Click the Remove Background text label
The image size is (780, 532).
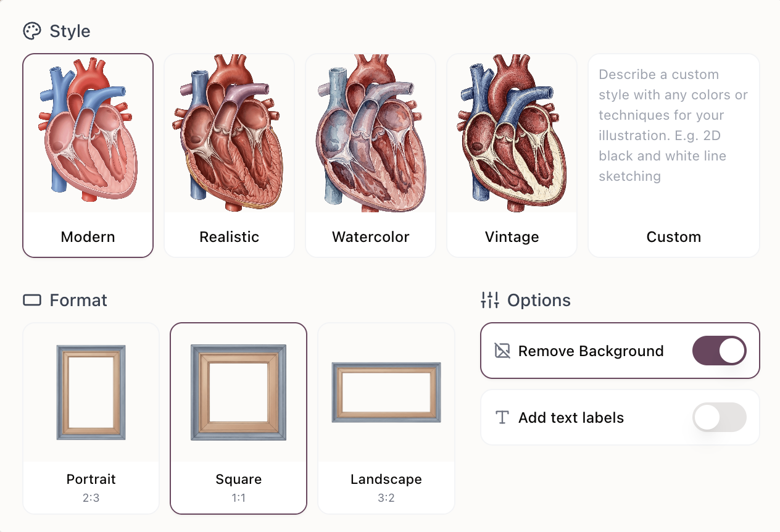tap(591, 351)
